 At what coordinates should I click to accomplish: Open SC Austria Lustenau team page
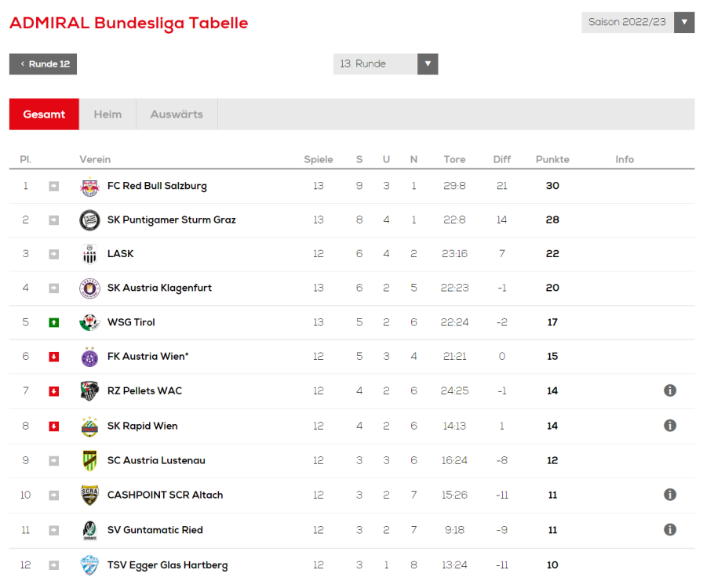[156, 460]
